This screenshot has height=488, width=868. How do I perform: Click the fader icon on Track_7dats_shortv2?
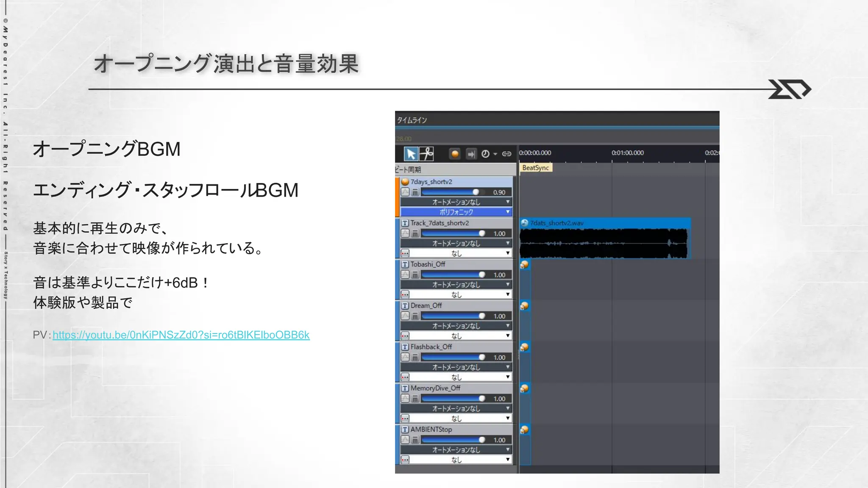click(x=415, y=233)
